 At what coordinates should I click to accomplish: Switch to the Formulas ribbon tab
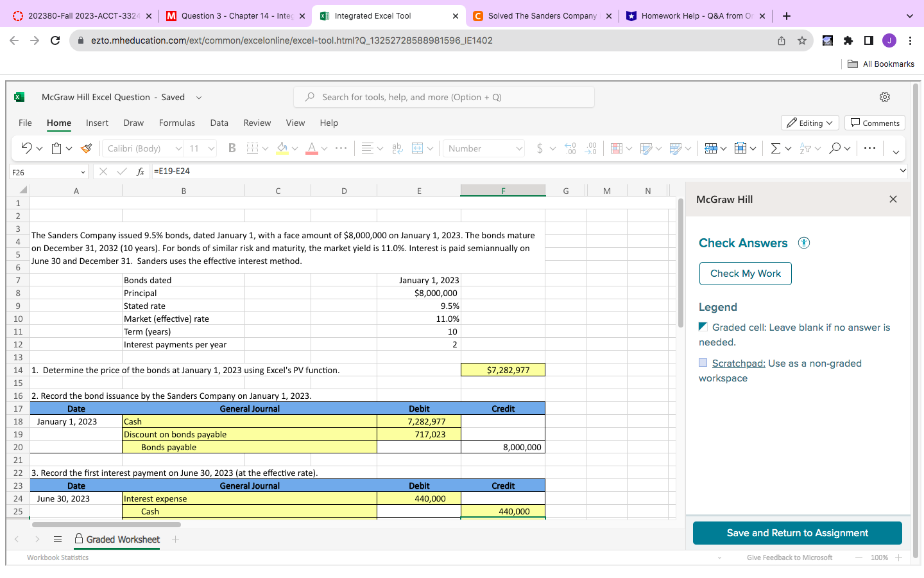click(x=176, y=123)
